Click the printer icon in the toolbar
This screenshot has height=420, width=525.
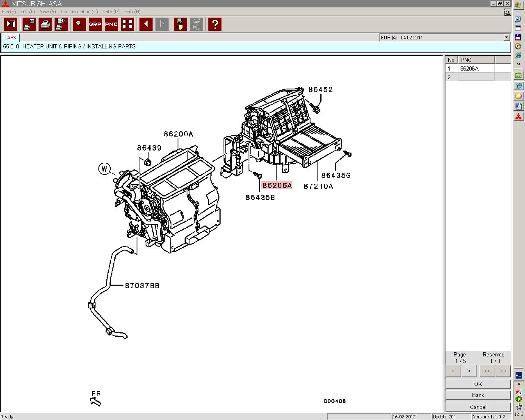(x=45, y=24)
